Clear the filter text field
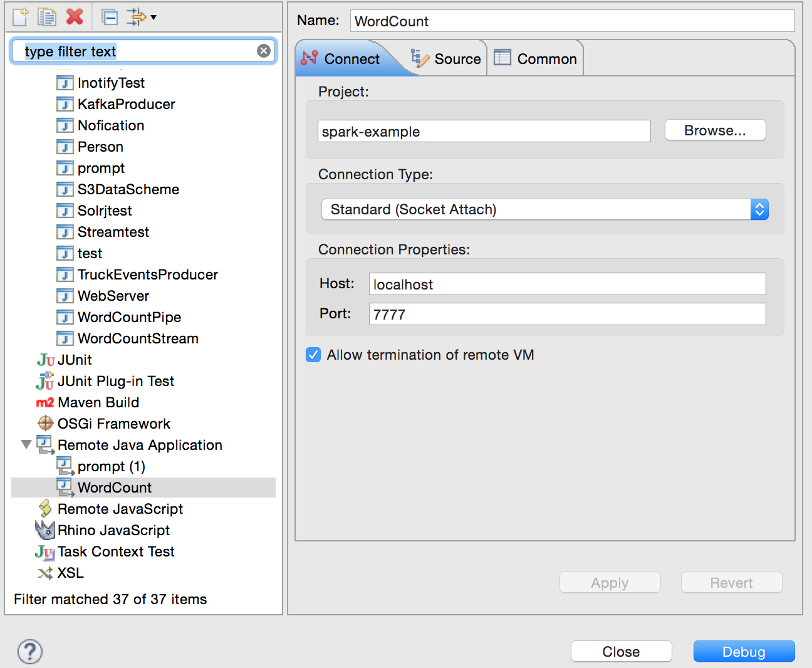Image resolution: width=812 pixels, height=668 pixels. tap(264, 51)
